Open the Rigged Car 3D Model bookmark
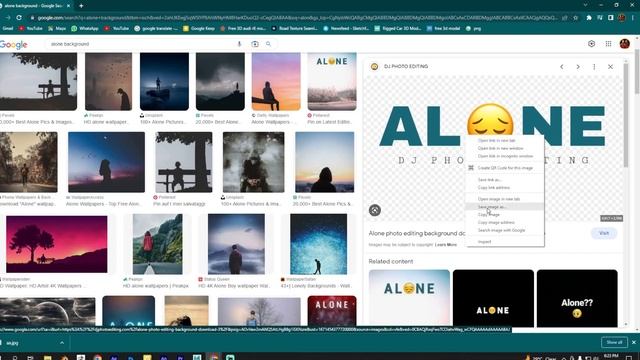Viewport: 640px width, 360px height. pyautogui.click(x=398, y=29)
